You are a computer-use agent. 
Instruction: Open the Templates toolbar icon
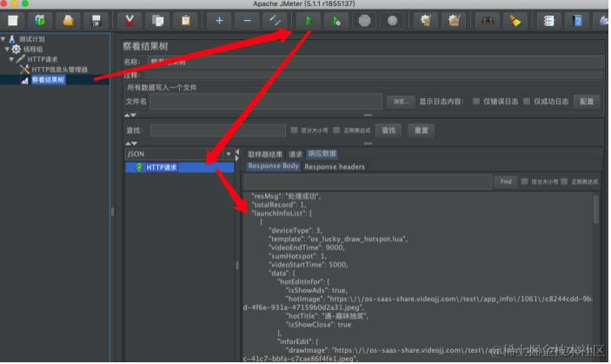(41, 20)
